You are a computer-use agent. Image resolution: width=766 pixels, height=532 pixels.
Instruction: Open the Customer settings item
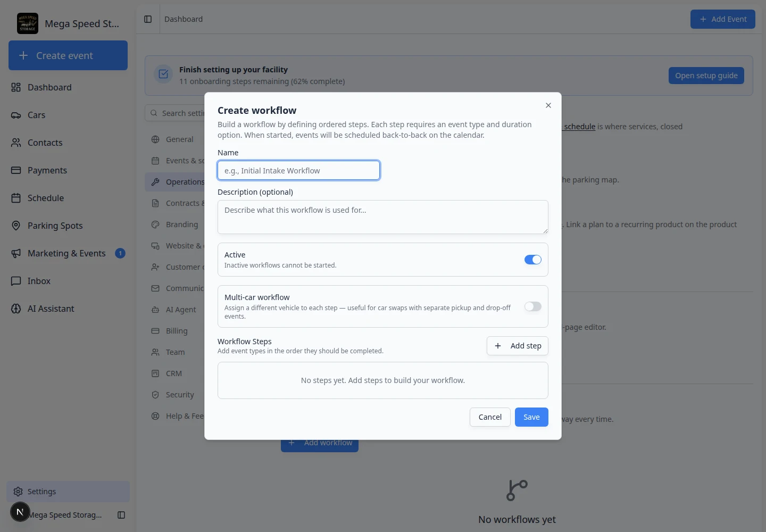[x=174, y=267]
